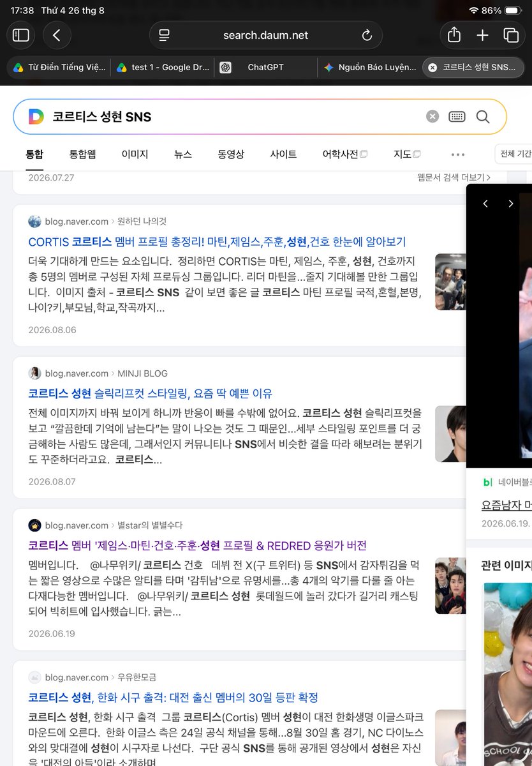The image size is (532, 766).
Task: Open the on-screen keyboard input icon
Action: click(x=457, y=116)
